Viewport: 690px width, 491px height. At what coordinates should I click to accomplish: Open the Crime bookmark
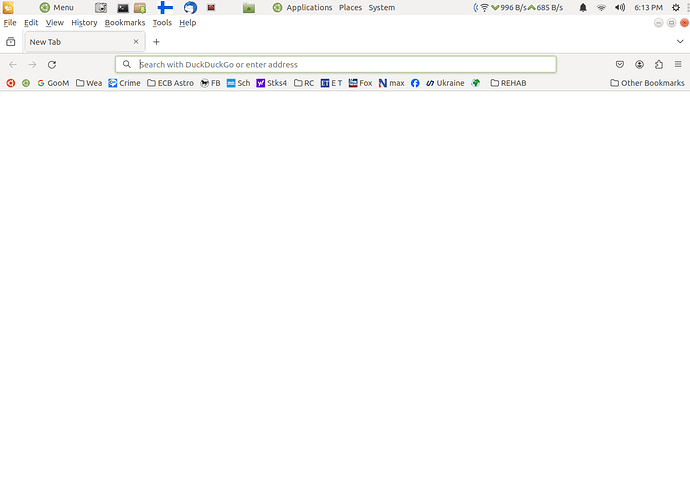(x=125, y=83)
